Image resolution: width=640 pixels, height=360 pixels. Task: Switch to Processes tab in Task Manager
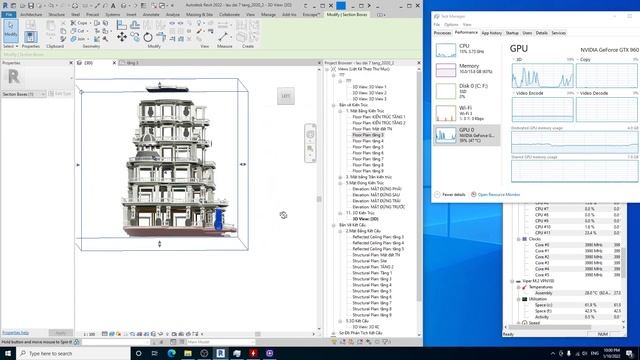442,33
